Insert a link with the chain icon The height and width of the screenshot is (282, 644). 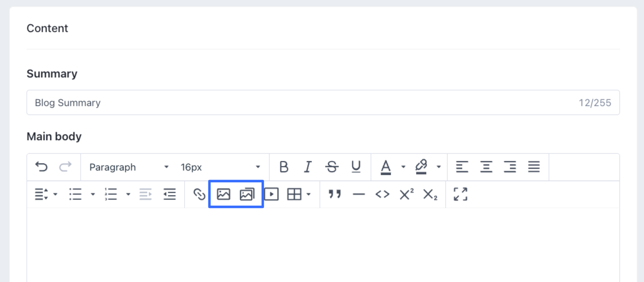tap(199, 195)
